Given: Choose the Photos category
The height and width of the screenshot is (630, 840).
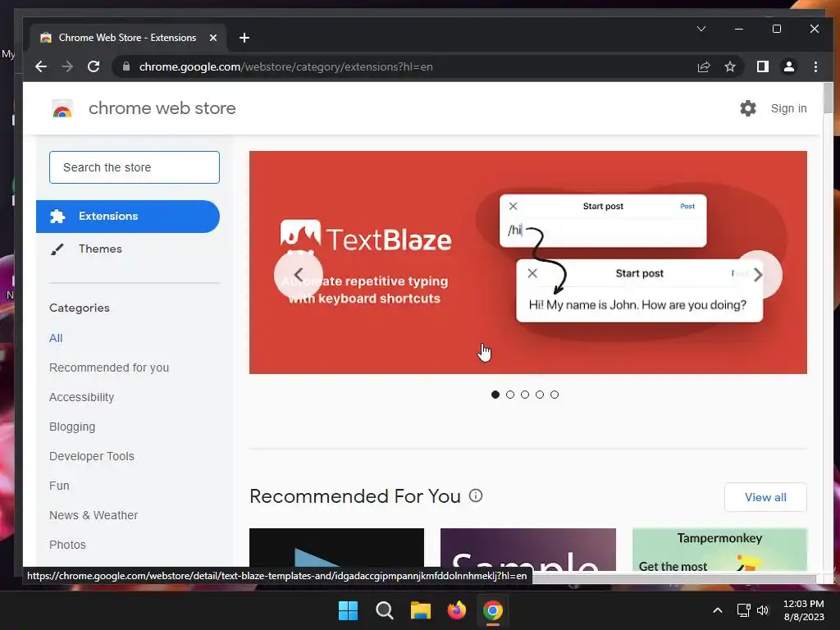Looking at the screenshot, I should [67, 545].
